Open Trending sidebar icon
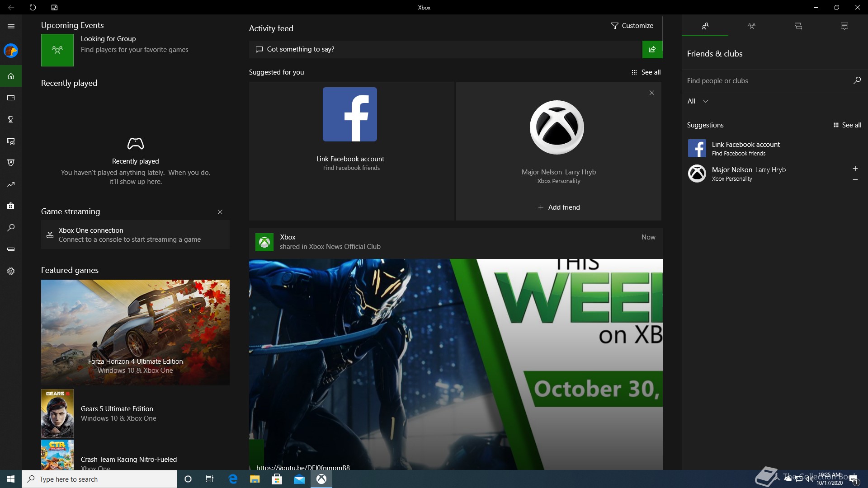This screenshot has width=868, height=488. (11, 184)
